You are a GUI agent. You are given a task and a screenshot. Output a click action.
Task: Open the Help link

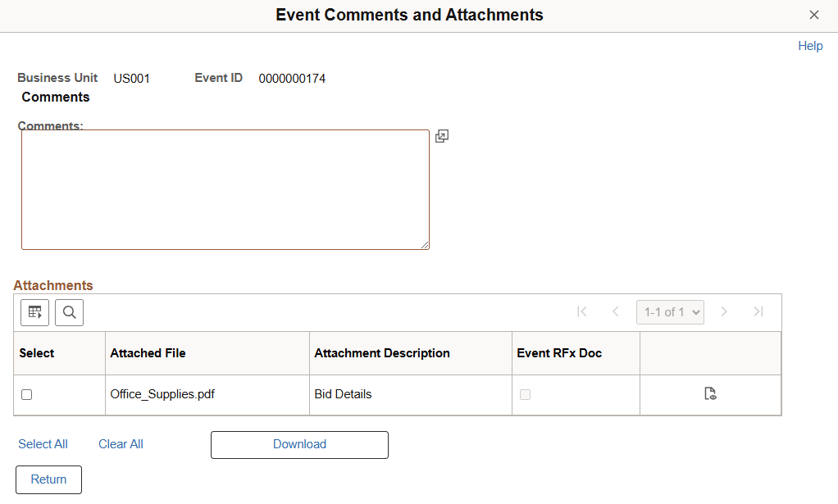pyautogui.click(x=810, y=46)
